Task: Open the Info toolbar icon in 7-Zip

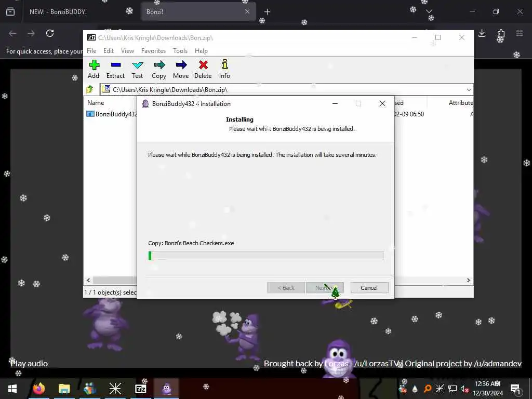Action: (224, 69)
